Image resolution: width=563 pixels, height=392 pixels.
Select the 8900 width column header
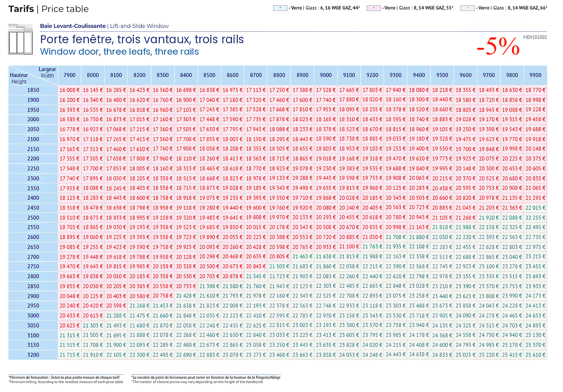click(302, 75)
